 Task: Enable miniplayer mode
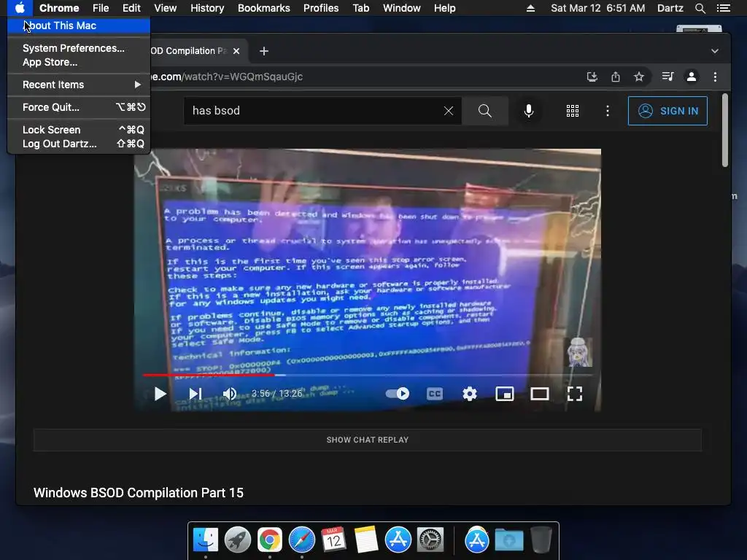pos(505,394)
